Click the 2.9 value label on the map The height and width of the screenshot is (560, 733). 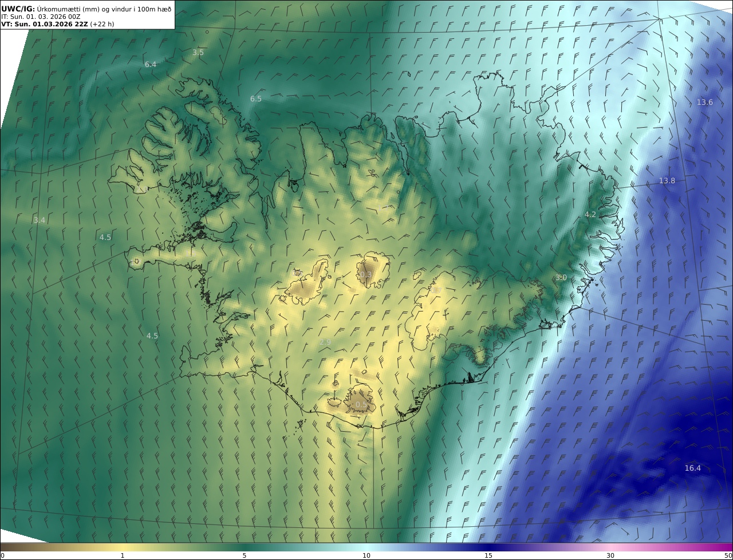click(325, 342)
